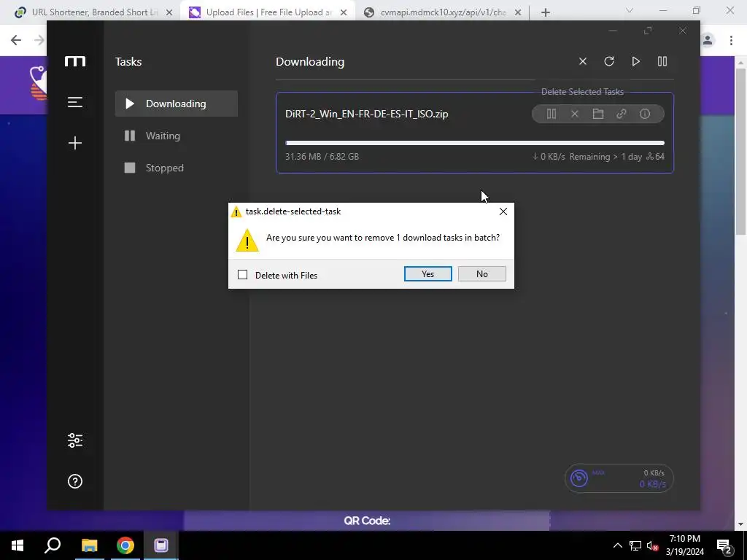Switch to cvmapi.mdmck10.xyz browser tab
The width and height of the screenshot is (747, 560).
click(443, 12)
